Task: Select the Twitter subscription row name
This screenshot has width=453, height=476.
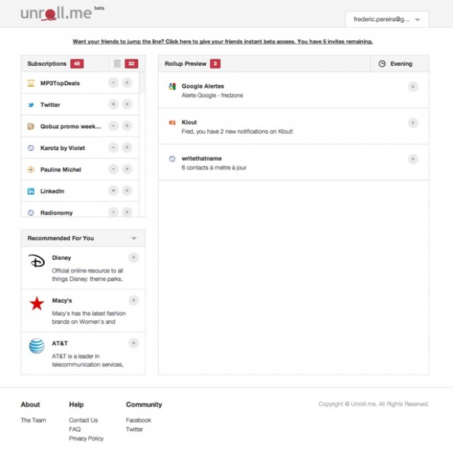Action: 50,105
